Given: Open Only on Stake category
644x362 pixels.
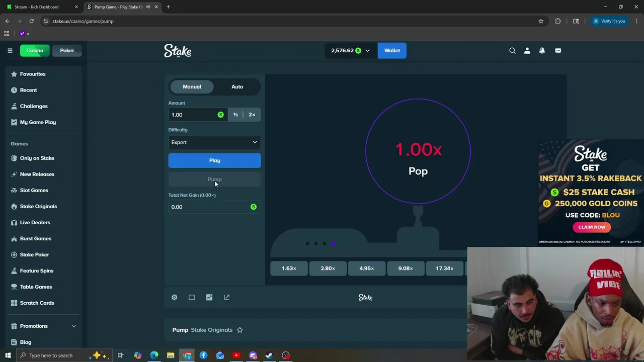Looking at the screenshot, I should (37, 158).
